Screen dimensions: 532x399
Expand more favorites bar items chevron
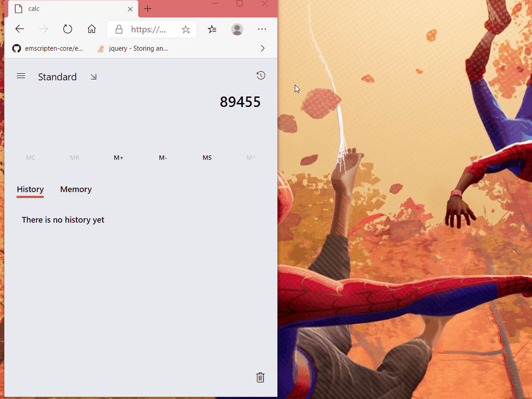click(x=263, y=48)
